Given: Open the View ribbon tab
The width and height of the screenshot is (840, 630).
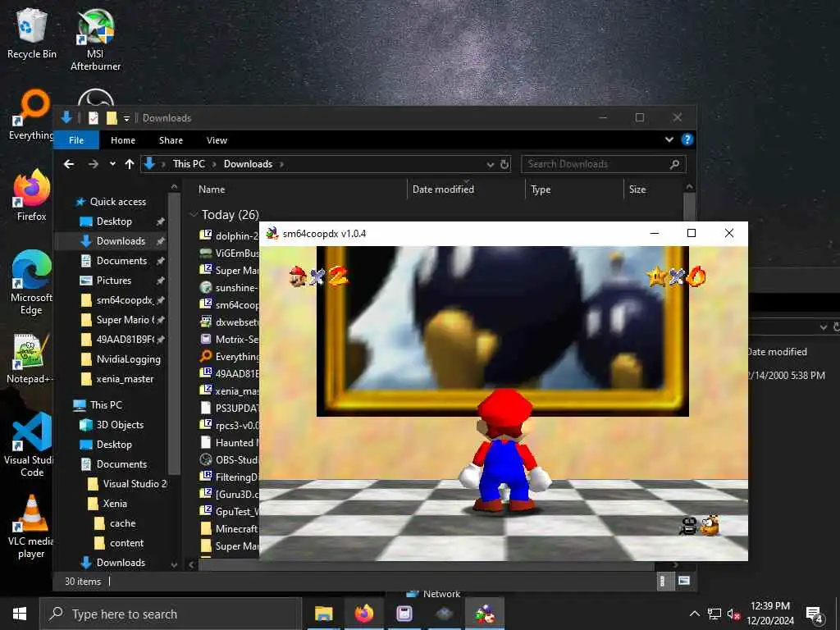Looking at the screenshot, I should click(x=217, y=139).
